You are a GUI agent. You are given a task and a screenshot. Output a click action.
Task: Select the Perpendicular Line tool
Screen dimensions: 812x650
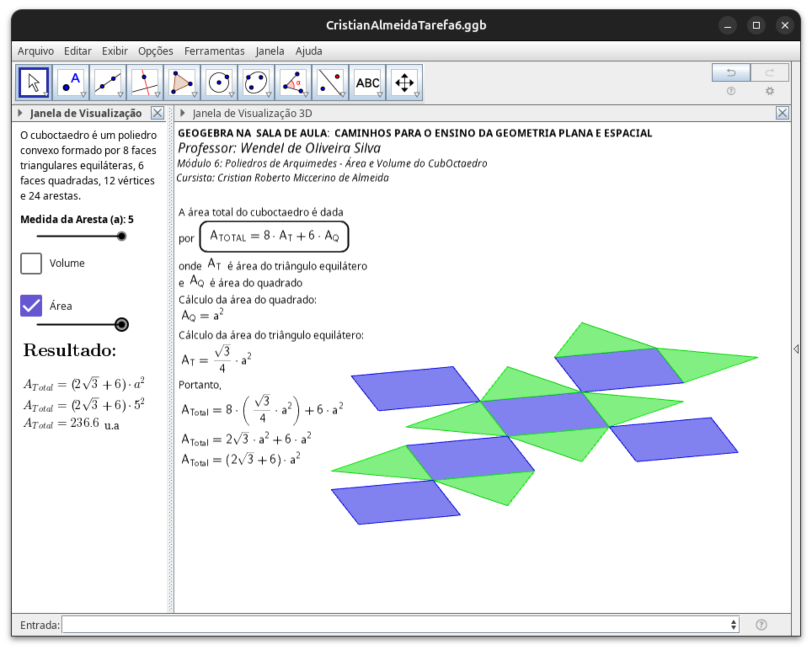(145, 83)
